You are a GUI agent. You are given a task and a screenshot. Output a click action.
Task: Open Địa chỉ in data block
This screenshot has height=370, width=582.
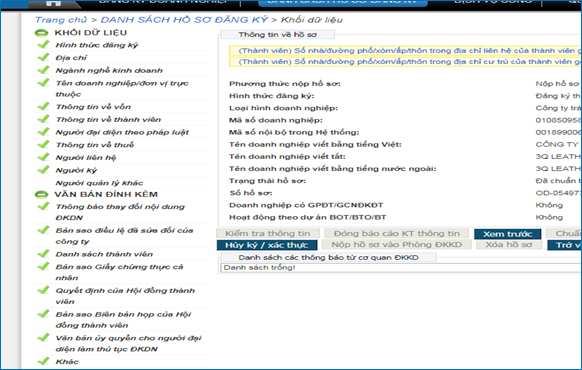71,58
